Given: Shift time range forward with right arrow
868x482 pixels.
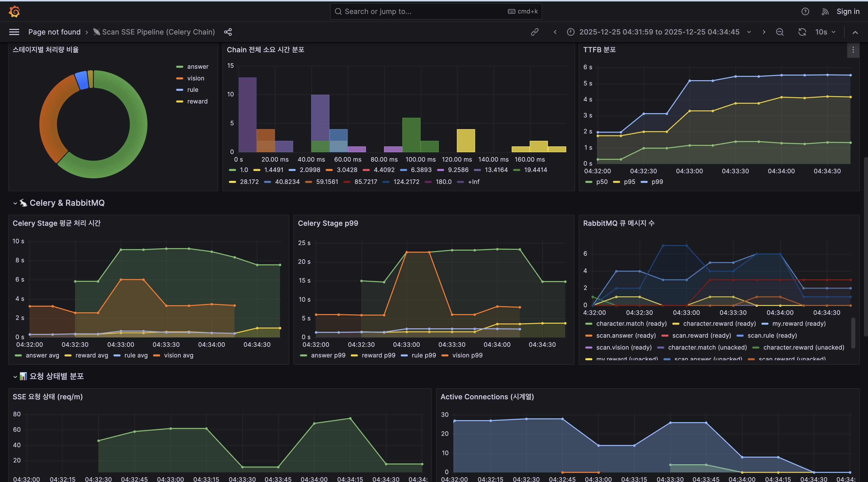Looking at the screenshot, I should click(764, 32).
